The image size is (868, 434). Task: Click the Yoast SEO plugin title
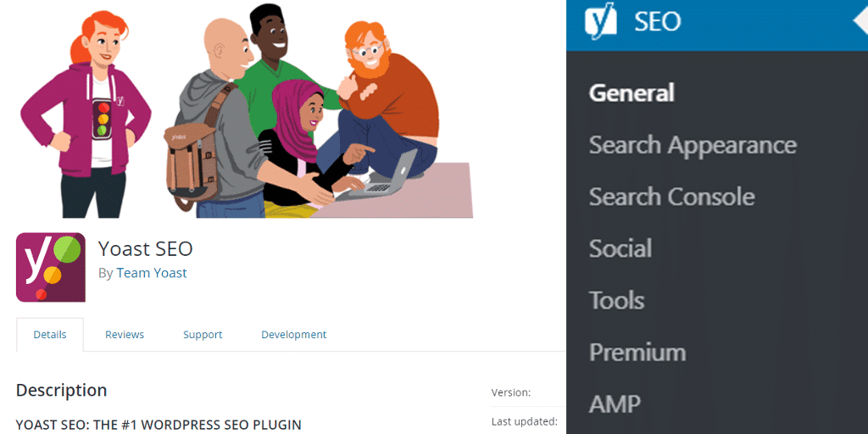[146, 248]
